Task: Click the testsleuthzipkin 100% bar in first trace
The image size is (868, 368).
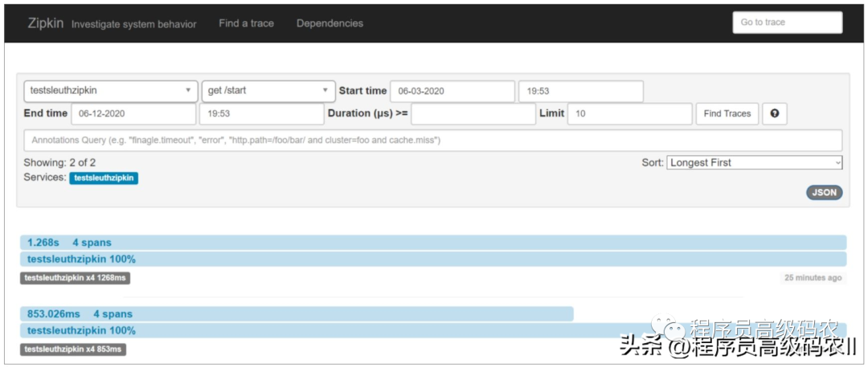Action: click(433, 259)
